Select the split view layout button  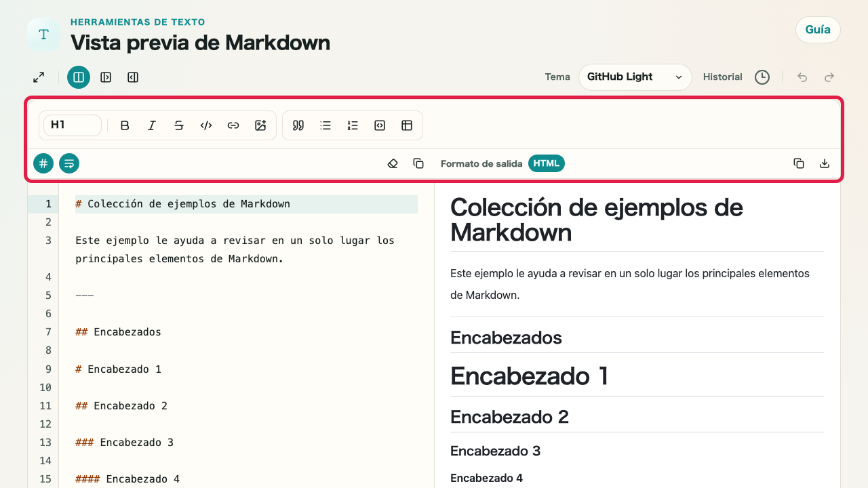(x=79, y=77)
